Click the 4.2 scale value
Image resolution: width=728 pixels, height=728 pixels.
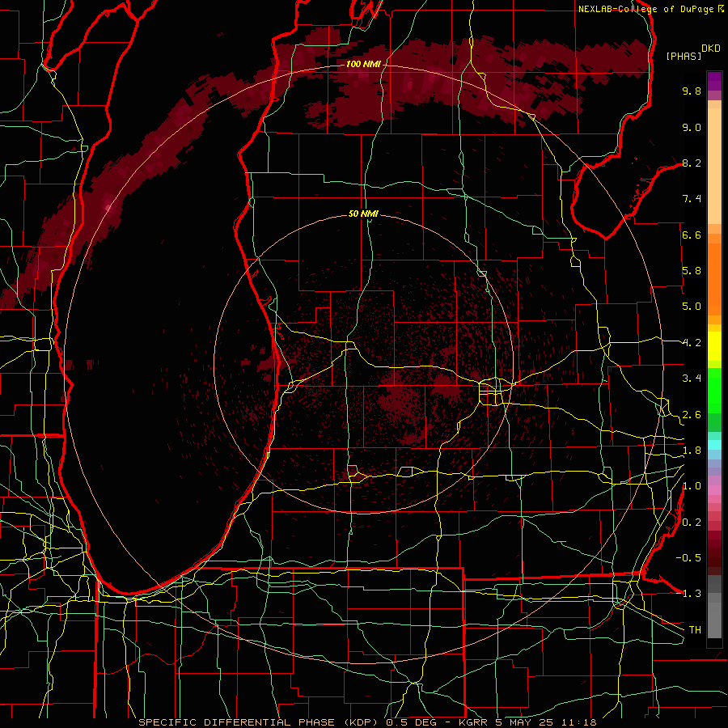(x=692, y=343)
